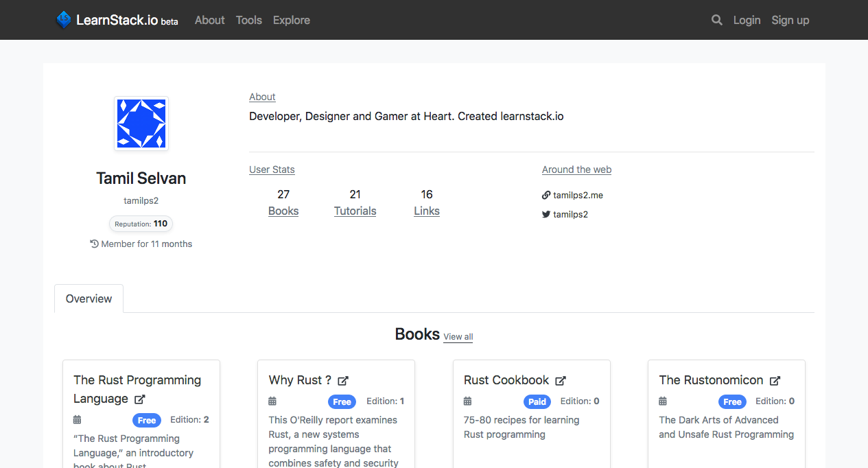Viewport: 868px width, 468px height.
Task: Click the profile avatar image
Action: [141, 124]
